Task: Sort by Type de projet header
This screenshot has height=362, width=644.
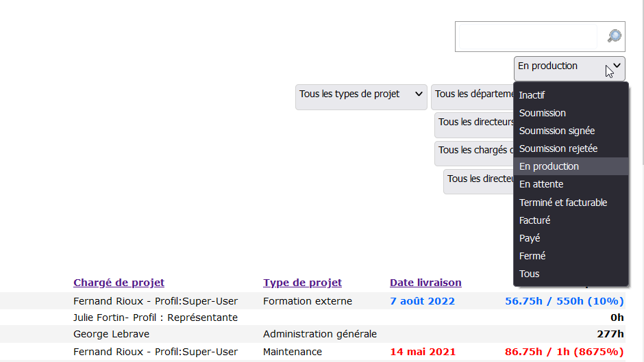Action: (302, 283)
